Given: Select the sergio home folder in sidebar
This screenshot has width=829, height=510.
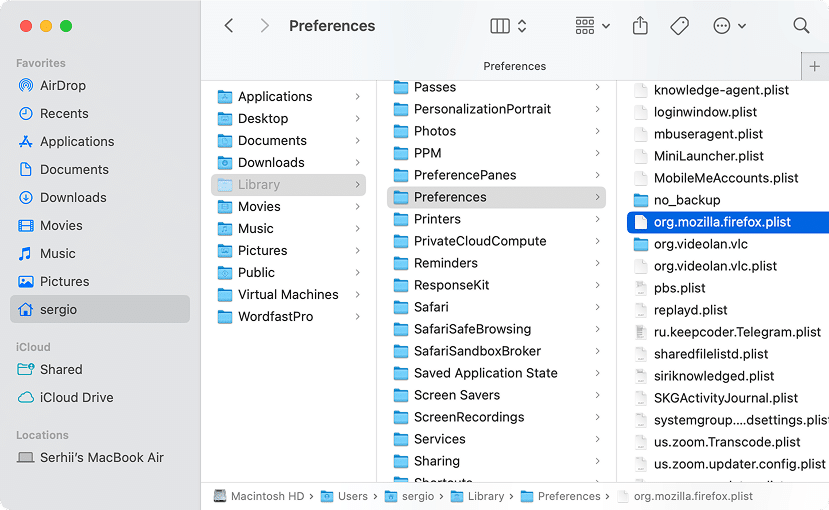Looking at the screenshot, I should pos(100,309).
